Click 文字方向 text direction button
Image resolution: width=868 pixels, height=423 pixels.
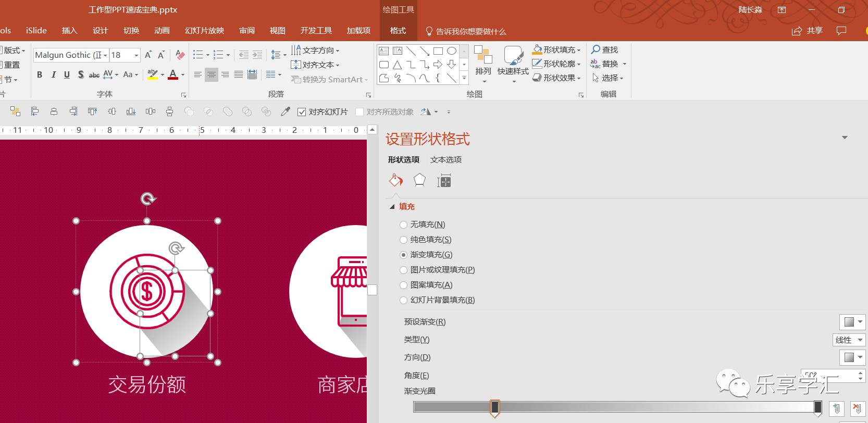(315, 51)
